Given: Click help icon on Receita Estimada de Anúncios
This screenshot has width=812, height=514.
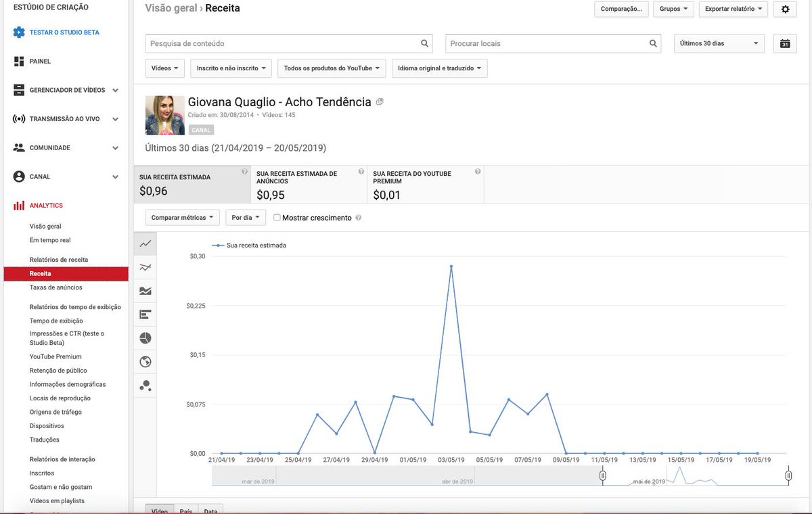Looking at the screenshot, I should point(361,172).
